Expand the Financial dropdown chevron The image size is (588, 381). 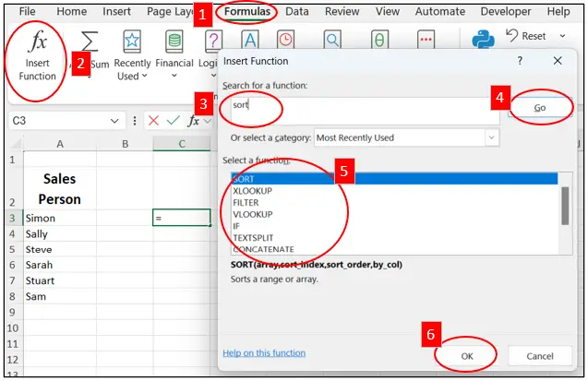pyautogui.click(x=174, y=76)
